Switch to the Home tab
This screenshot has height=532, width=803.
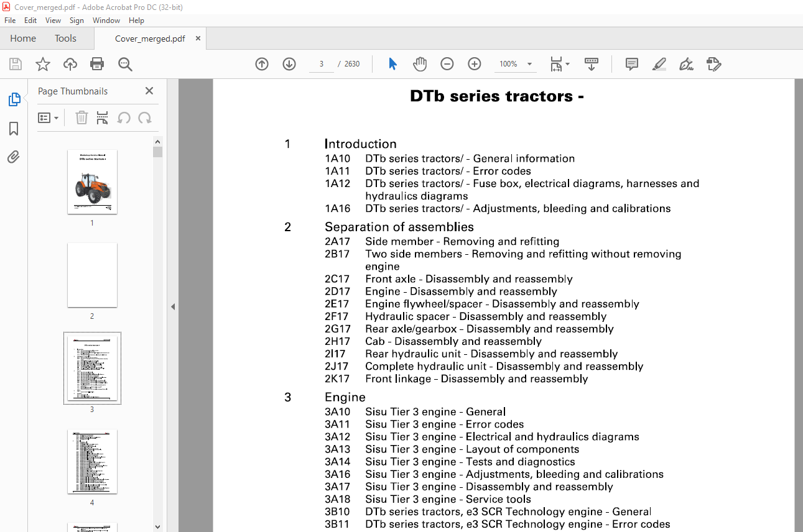[x=23, y=39]
